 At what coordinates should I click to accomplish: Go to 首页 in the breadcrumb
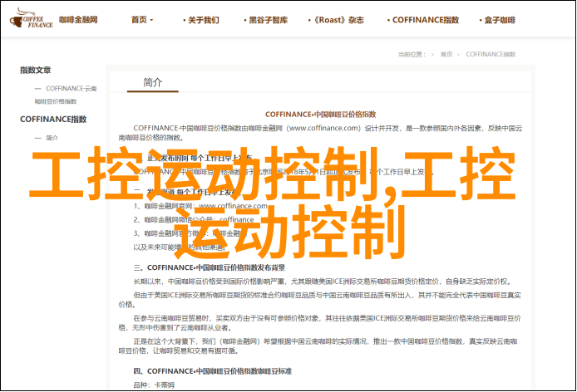446,55
